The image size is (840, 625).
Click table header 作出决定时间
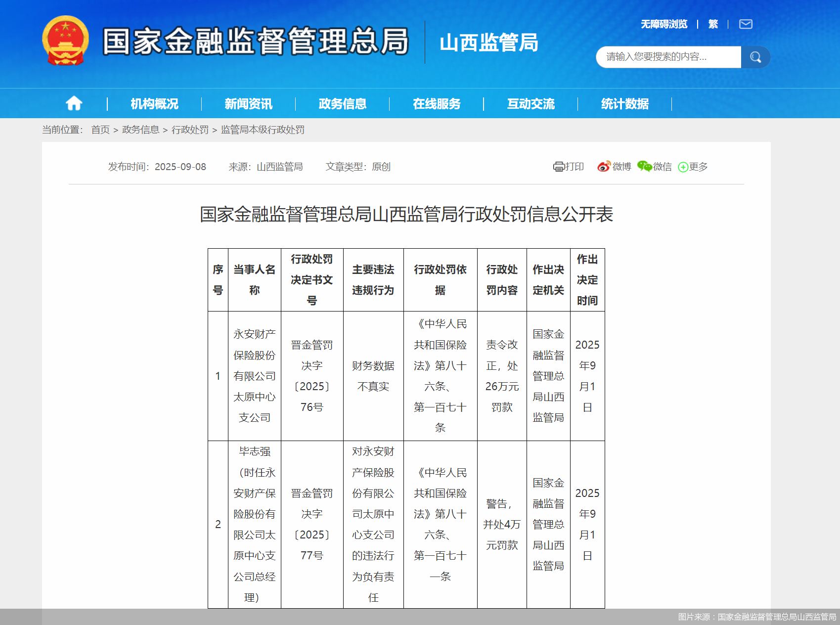pos(587,280)
